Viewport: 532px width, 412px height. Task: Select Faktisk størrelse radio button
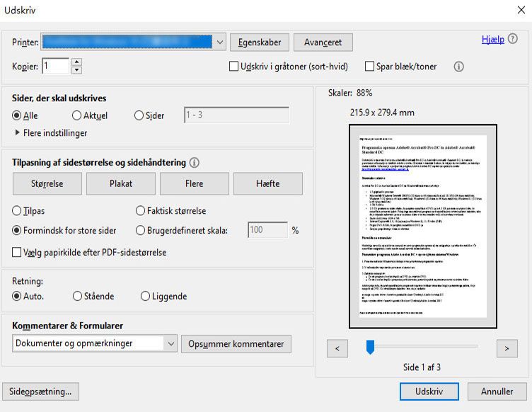click(x=140, y=211)
